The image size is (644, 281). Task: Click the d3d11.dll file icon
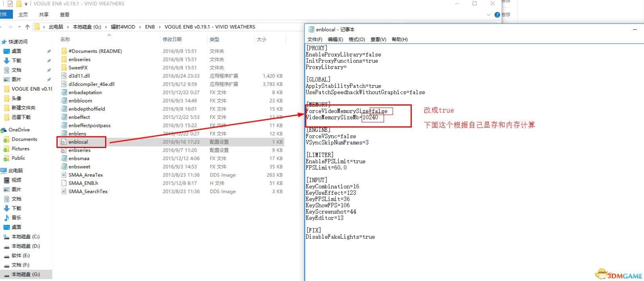64,76
